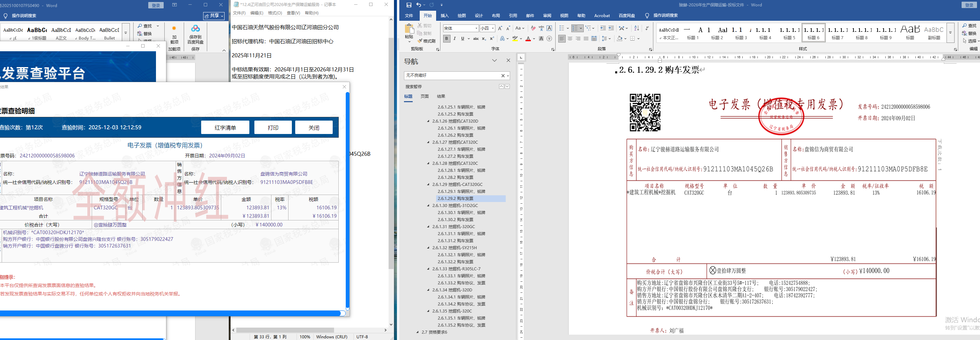Collapse the 2.6.1.29 挖掘机-CAT320GC tree node

(x=428, y=185)
